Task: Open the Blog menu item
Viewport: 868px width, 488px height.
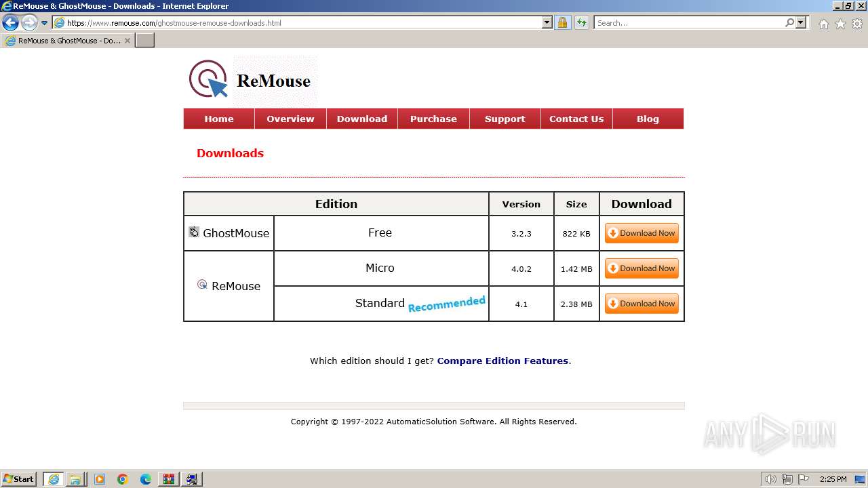Action: coord(648,119)
